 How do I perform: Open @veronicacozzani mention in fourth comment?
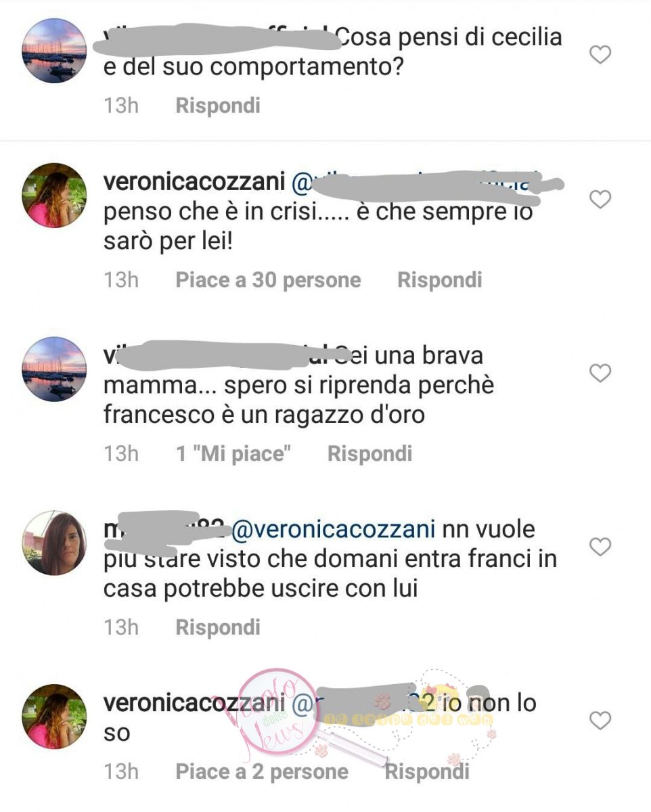point(326,530)
